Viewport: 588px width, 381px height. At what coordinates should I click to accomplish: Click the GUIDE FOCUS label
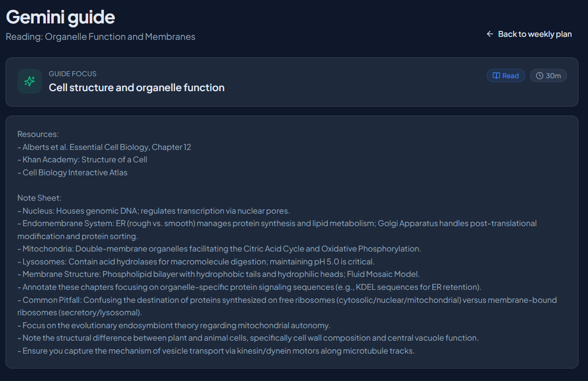[72, 74]
